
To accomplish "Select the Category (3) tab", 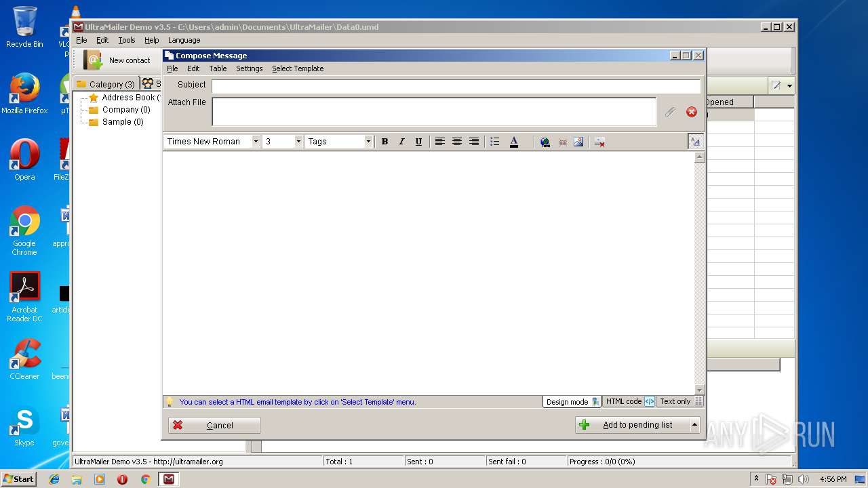I will 106,84.
